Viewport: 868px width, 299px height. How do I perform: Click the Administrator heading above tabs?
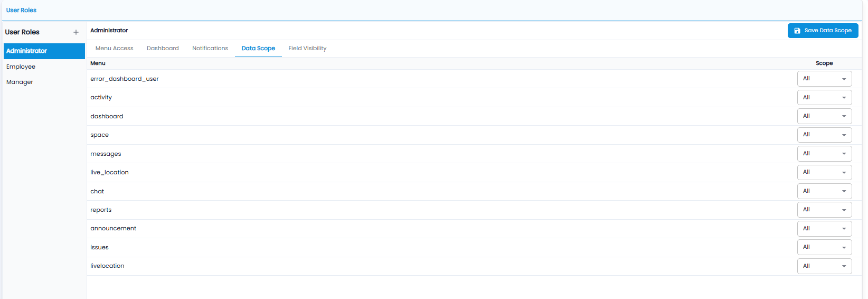[x=109, y=30]
